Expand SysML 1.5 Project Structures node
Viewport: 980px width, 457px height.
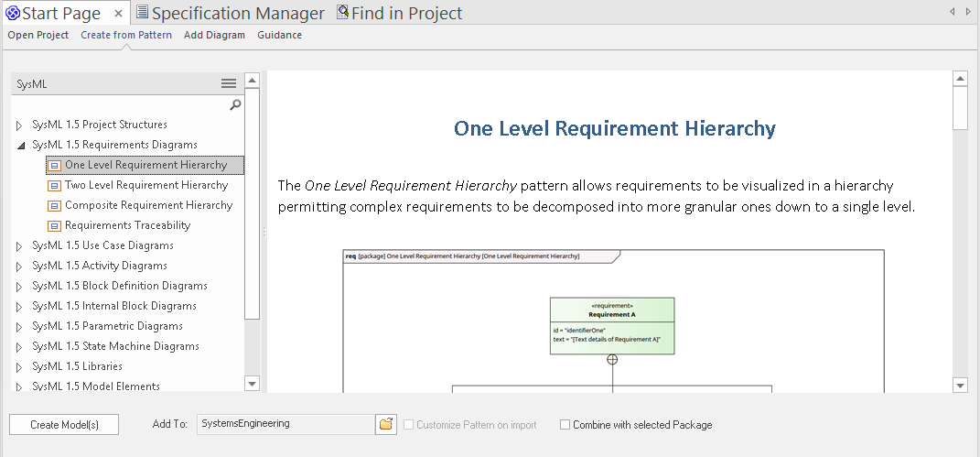click(x=19, y=125)
